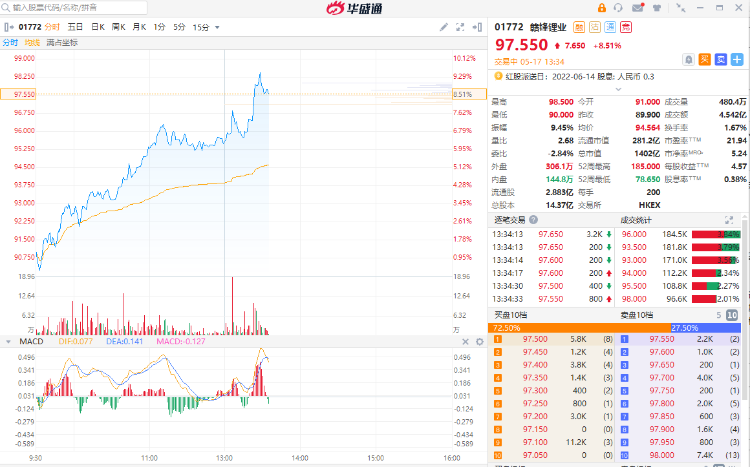Toggle the 两点坐标 coordinate option
This screenshot has width=750, height=467.
click(x=62, y=42)
